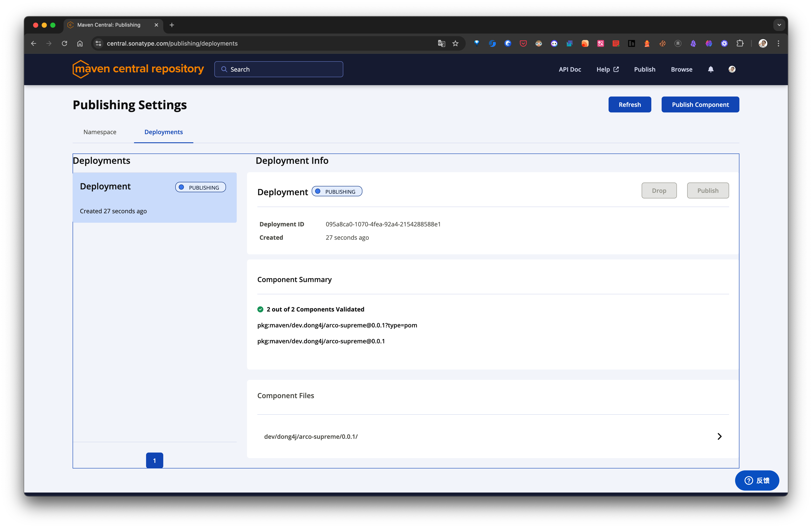Click the grey bookmark circle extension icon
The width and height of the screenshot is (812, 528).
[678, 43]
